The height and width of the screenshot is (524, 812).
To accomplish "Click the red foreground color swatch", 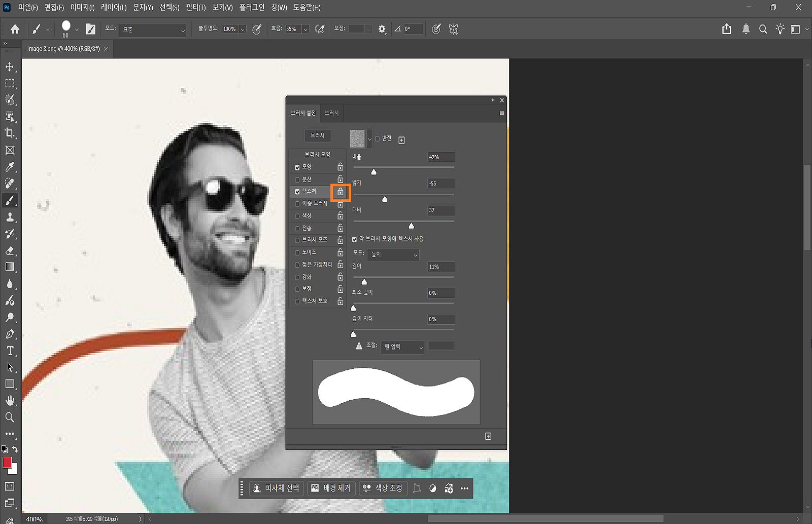I will click(x=7, y=462).
